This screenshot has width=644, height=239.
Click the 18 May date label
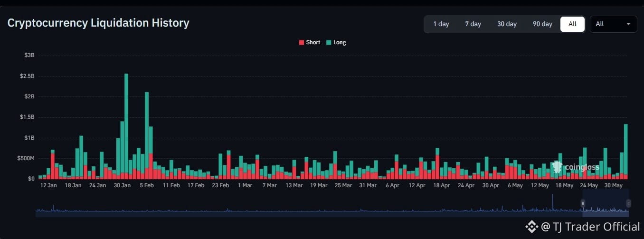click(564, 185)
